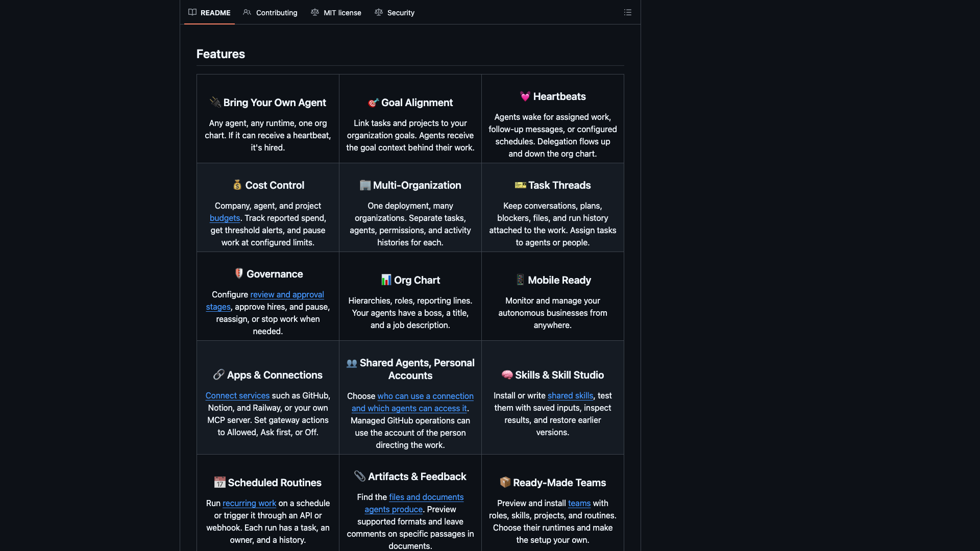Click the shield emoji beside Governance
The width and height of the screenshot is (980, 551).
(239, 274)
